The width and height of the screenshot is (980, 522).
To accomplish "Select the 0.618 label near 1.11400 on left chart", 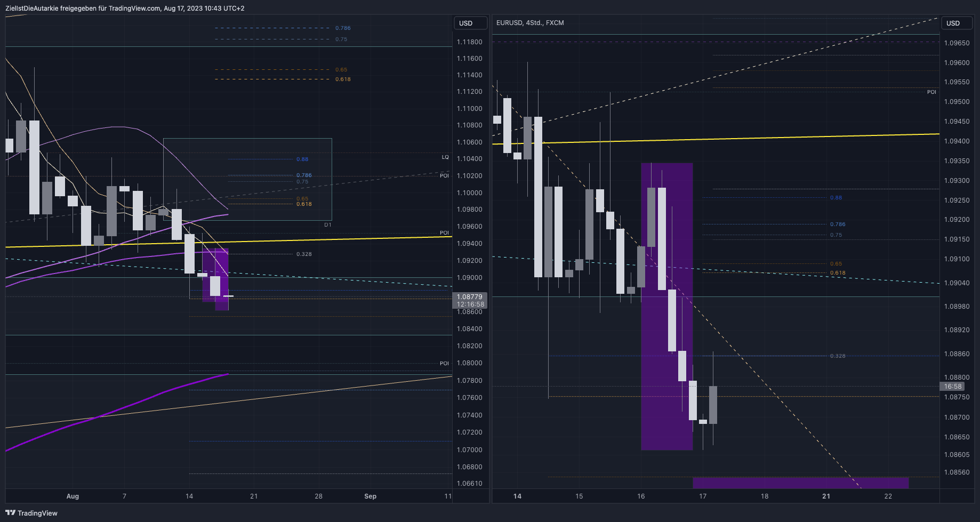I will coord(343,79).
